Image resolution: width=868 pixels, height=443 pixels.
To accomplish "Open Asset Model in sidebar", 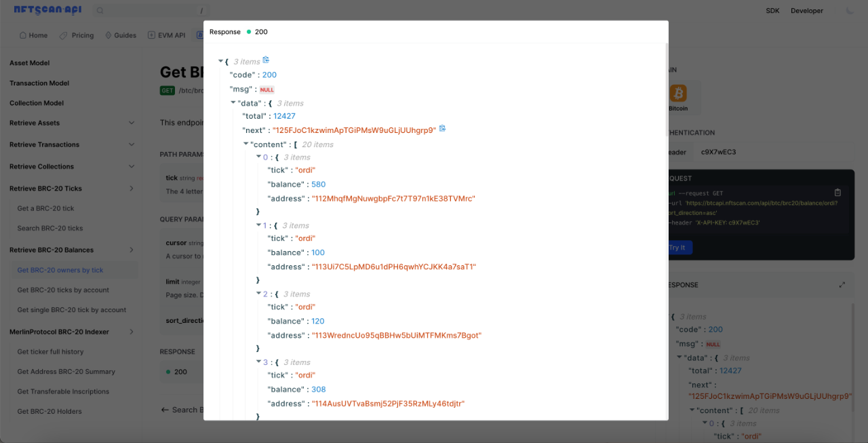I will [29, 63].
